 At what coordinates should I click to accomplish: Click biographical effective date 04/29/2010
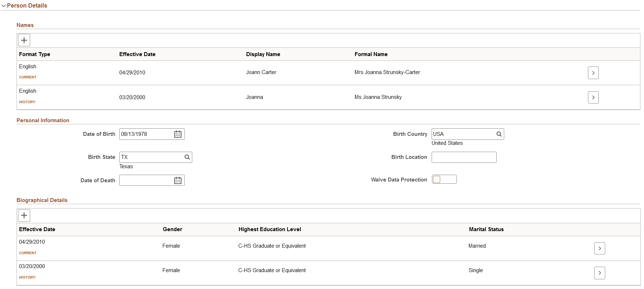click(32, 242)
